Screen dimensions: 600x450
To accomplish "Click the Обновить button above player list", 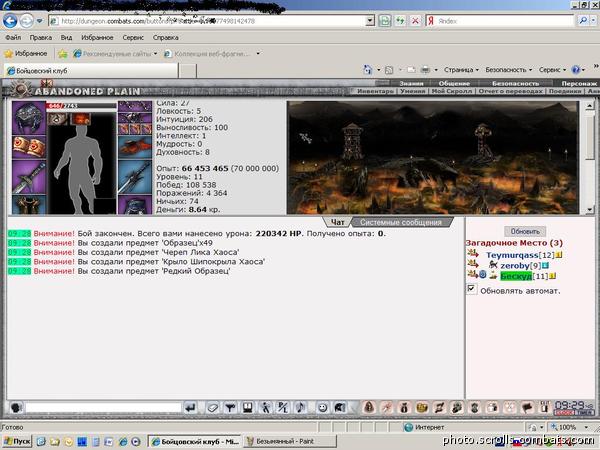I will point(525,232).
